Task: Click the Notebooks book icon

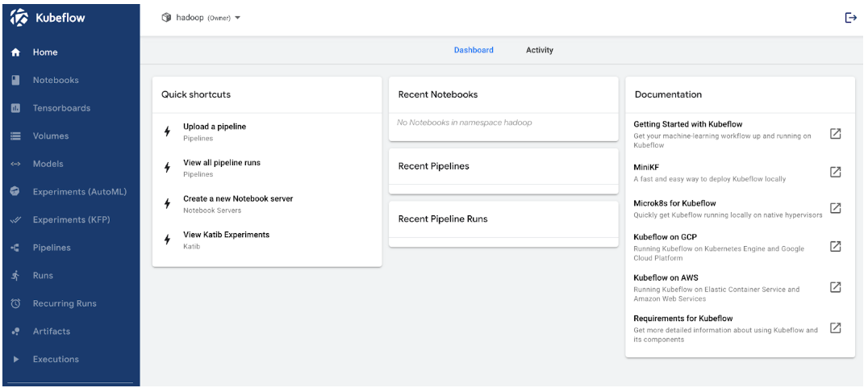Action: coord(15,81)
